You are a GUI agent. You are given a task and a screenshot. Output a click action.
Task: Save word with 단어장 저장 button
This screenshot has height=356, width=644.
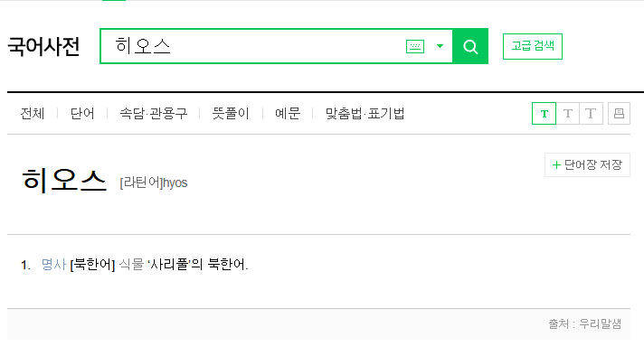tap(587, 164)
